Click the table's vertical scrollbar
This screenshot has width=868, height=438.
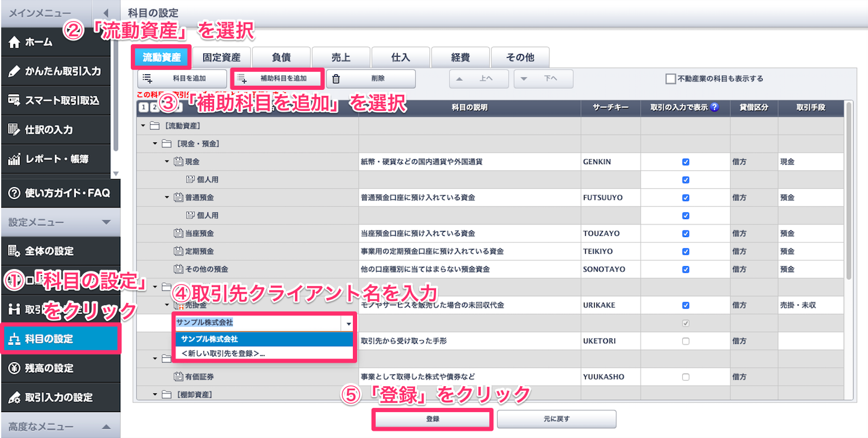[x=850, y=192]
